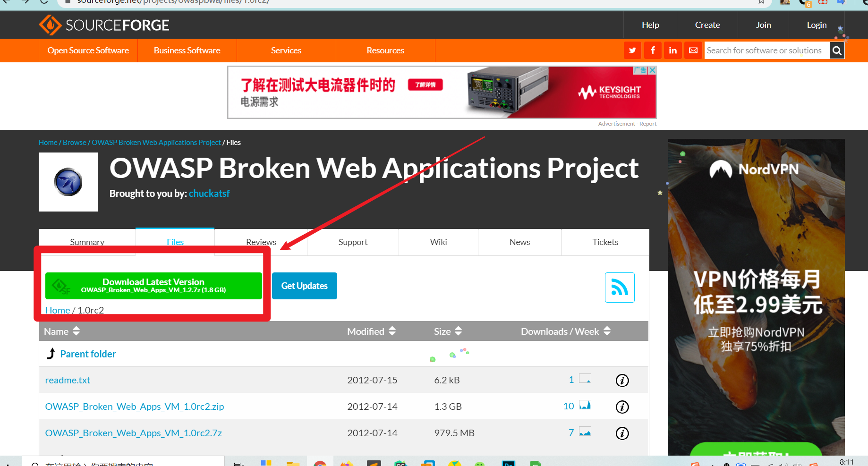
Task: Open the Resources menu
Action: pyautogui.click(x=385, y=51)
